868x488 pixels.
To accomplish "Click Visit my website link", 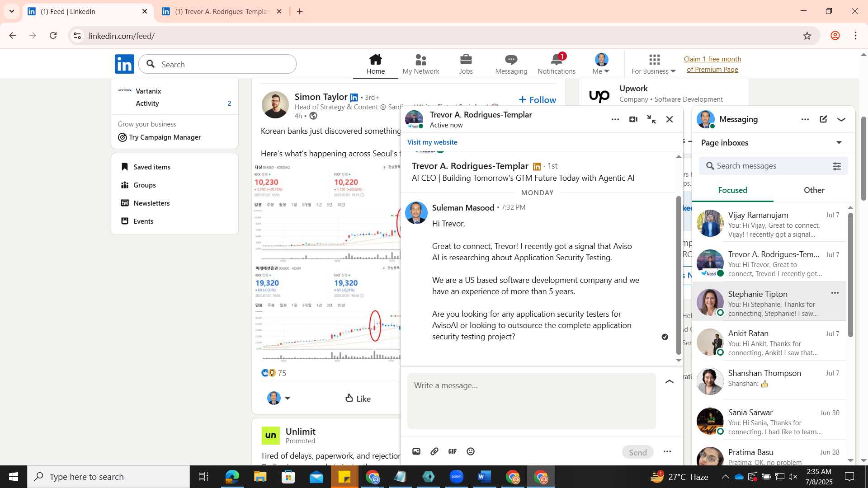I will [x=432, y=142].
